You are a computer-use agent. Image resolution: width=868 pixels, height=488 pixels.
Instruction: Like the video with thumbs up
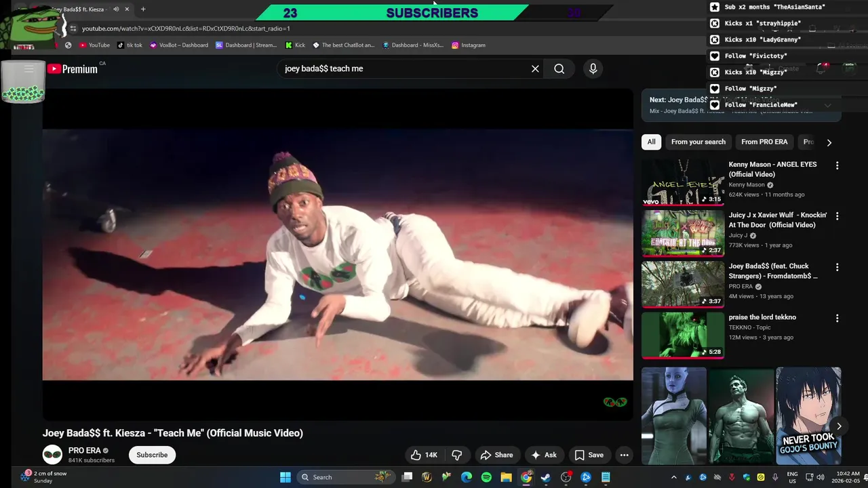click(x=424, y=455)
